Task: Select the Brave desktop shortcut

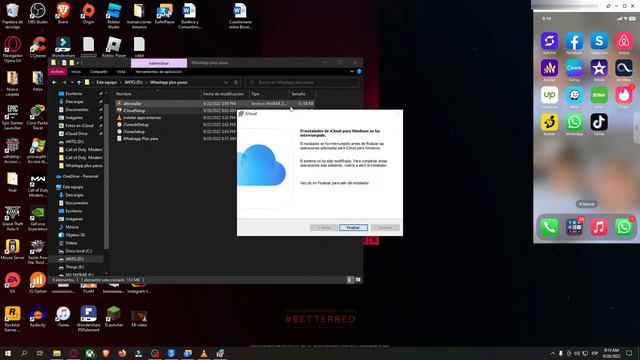Action: pos(63,13)
